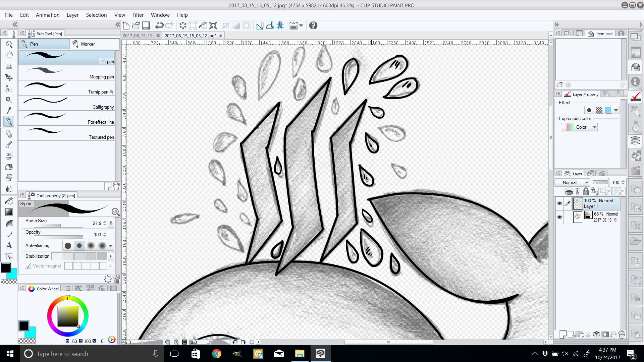Toggle the Vector magnet checkbox

[x=28, y=266]
